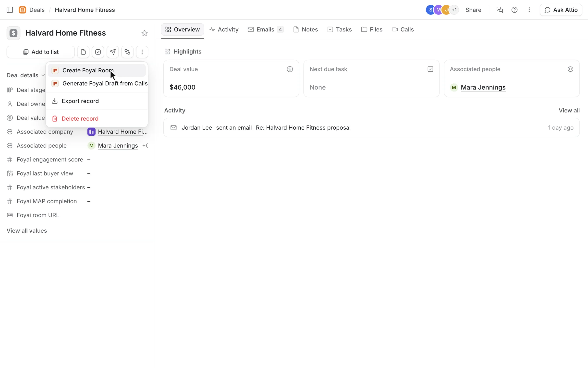Image resolution: width=588 pixels, height=368 pixels.
Task: Switch to the Activity tab
Action: 224,29
